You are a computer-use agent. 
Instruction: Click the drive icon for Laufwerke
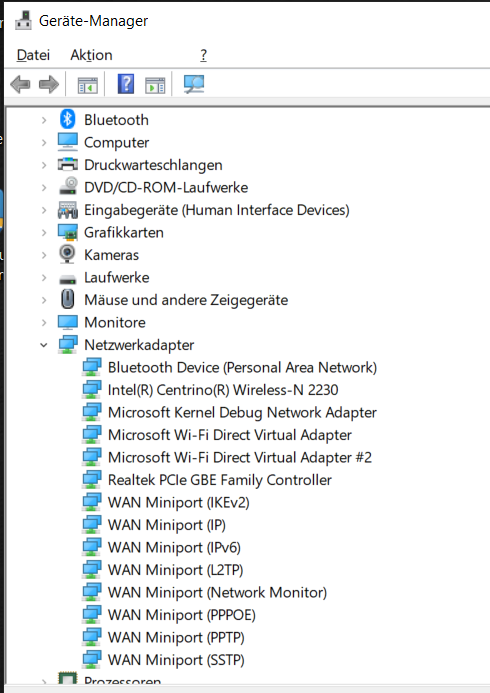click(x=68, y=279)
